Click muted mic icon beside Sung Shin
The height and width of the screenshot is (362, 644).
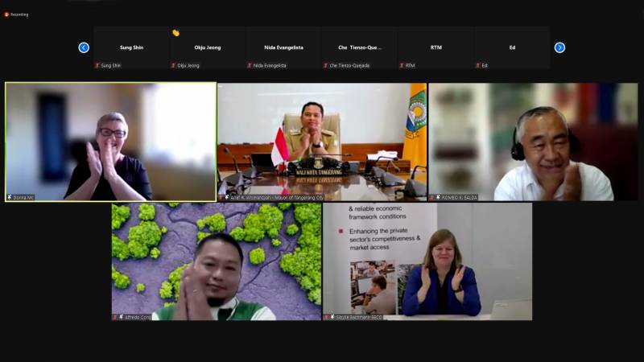coord(97,65)
